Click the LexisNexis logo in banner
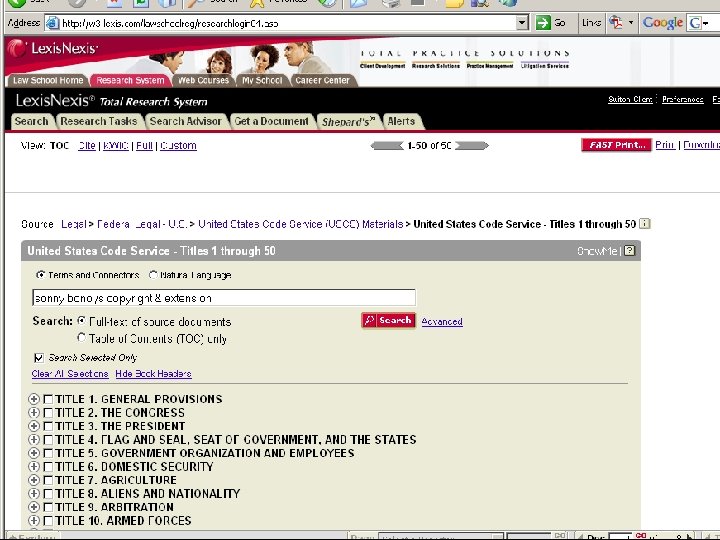The height and width of the screenshot is (540, 720). tap(53, 49)
